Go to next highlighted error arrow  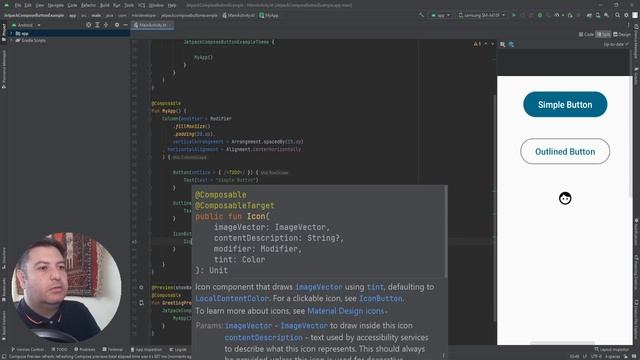click(493, 44)
